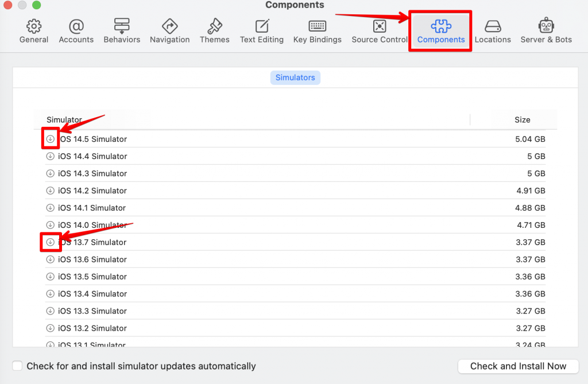Enable automatic simulator updates checkbox
Image resolution: width=588 pixels, height=384 pixels.
pos(17,366)
